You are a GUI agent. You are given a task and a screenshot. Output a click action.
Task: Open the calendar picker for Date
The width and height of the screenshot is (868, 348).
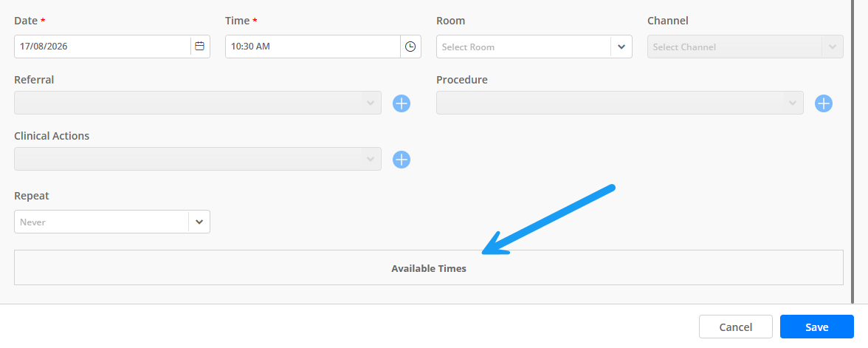coord(200,47)
